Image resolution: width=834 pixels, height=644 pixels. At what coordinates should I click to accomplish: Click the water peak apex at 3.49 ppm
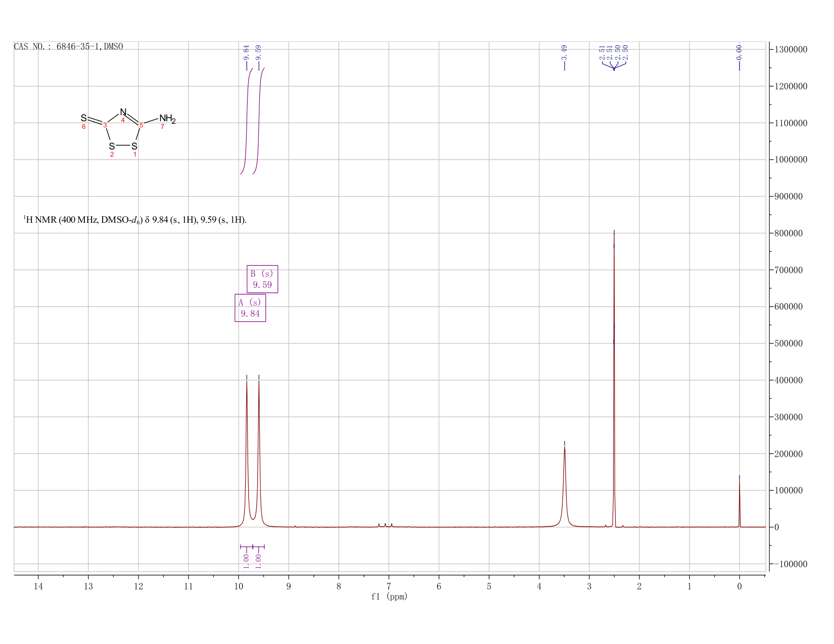pos(565,448)
